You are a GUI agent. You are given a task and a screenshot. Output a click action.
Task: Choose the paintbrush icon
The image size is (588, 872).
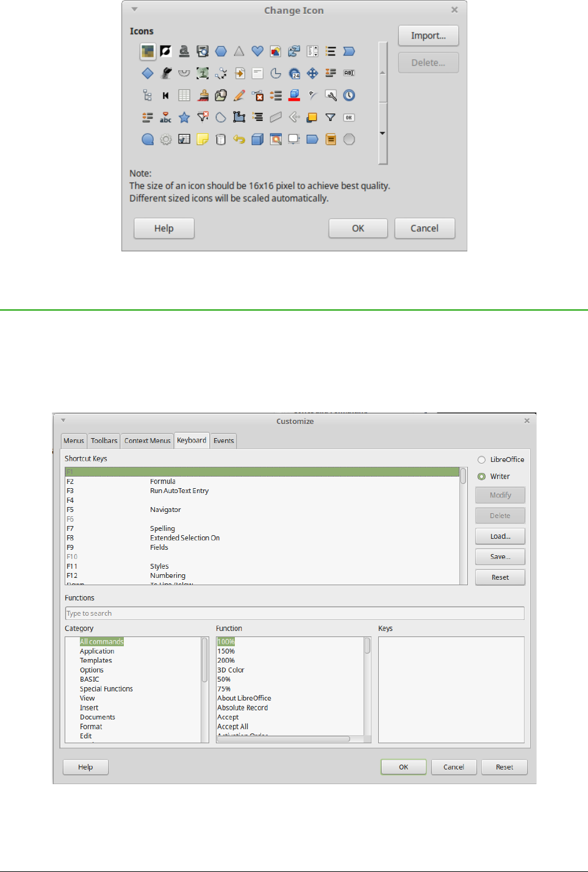pos(203,95)
